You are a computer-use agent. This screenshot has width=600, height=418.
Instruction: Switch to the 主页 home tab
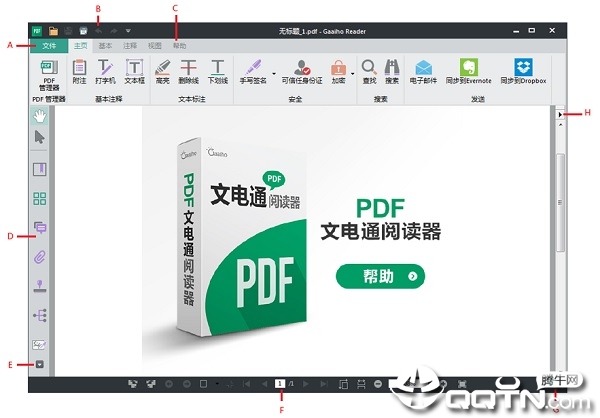[80, 46]
